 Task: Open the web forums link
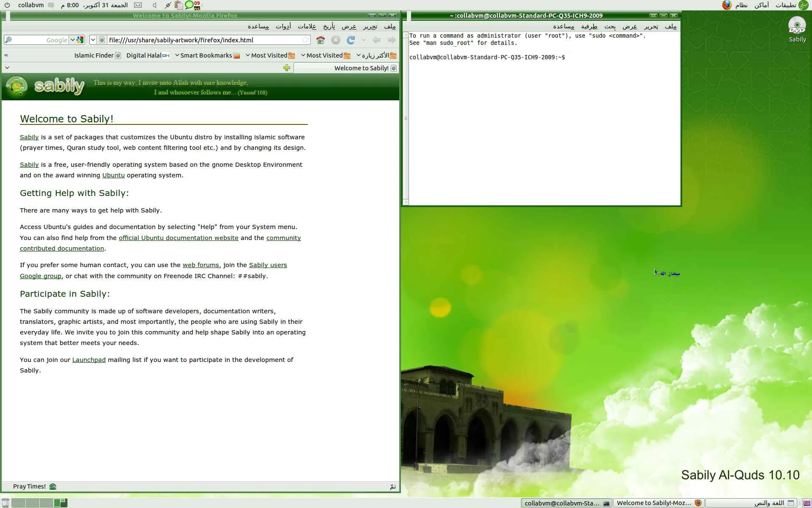pyautogui.click(x=200, y=265)
